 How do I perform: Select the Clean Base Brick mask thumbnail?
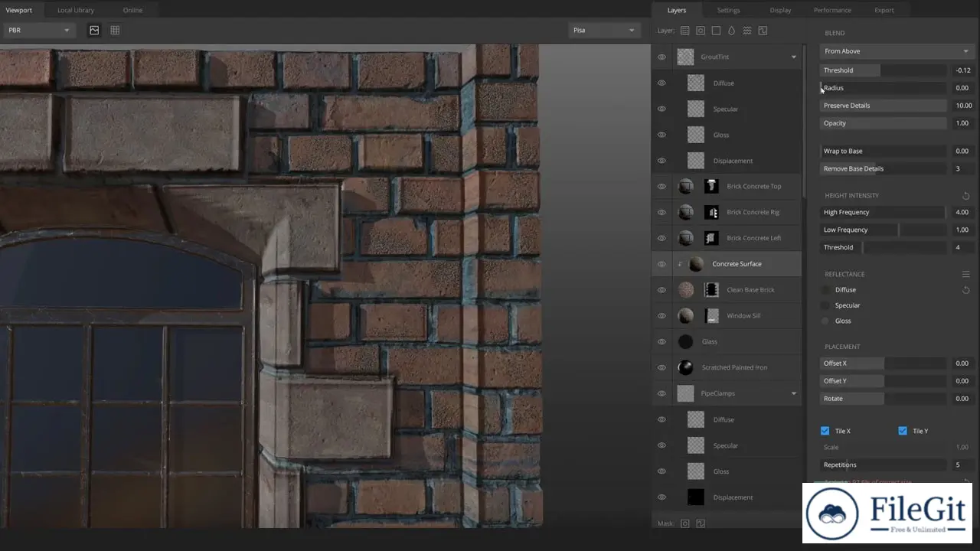711,289
